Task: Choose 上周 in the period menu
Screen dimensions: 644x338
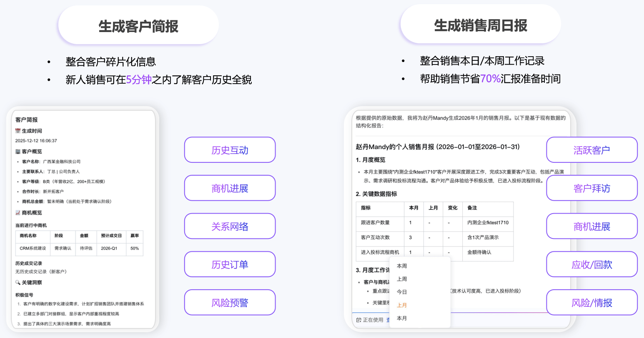Action: (x=402, y=279)
